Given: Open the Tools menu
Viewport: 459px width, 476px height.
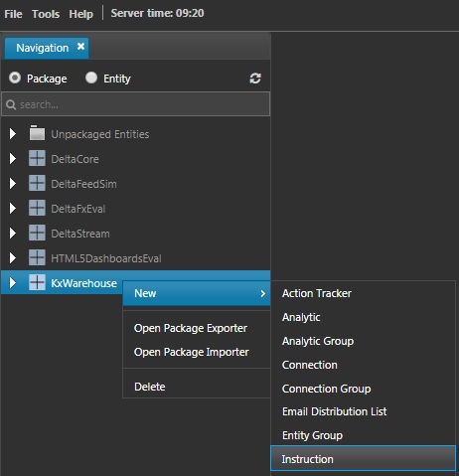Looking at the screenshot, I should tap(46, 14).
